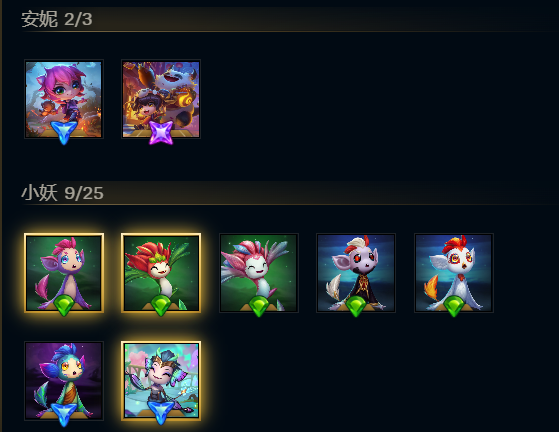Click green gem under red flower sprite
This screenshot has width=559, height=432.
[x=161, y=306]
